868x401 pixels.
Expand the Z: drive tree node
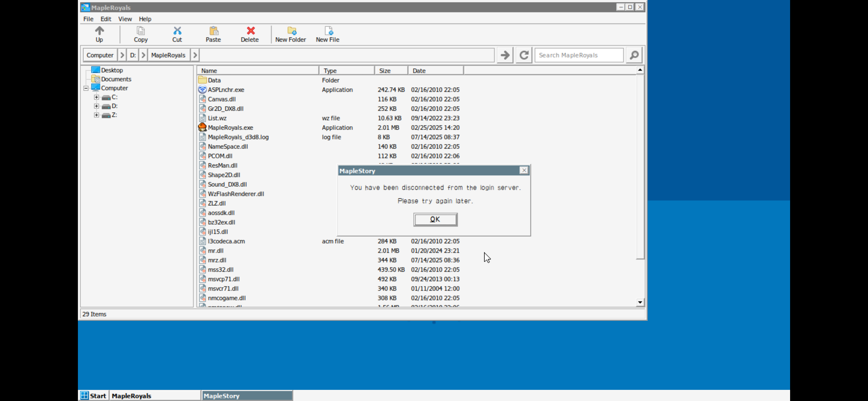tap(96, 115)
